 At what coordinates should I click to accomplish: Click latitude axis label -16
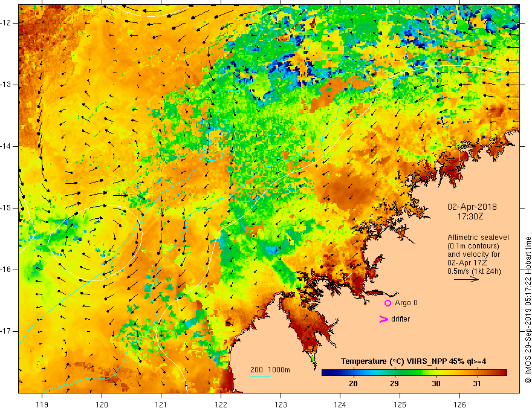tap(7, 270)
